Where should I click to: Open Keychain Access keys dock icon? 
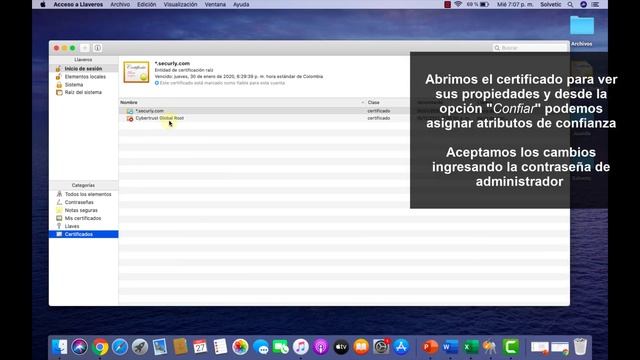click(490, 347)
